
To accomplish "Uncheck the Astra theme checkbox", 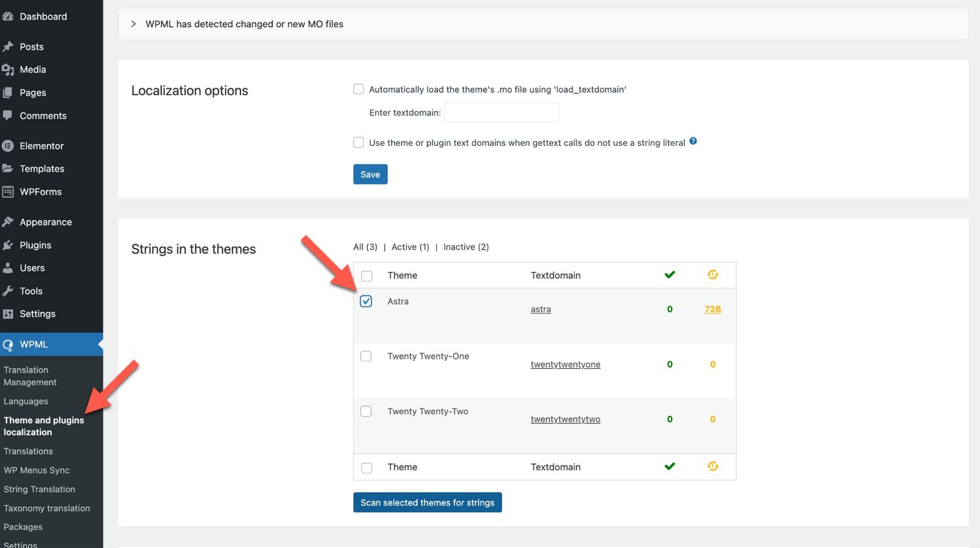I will pos(366,301).
